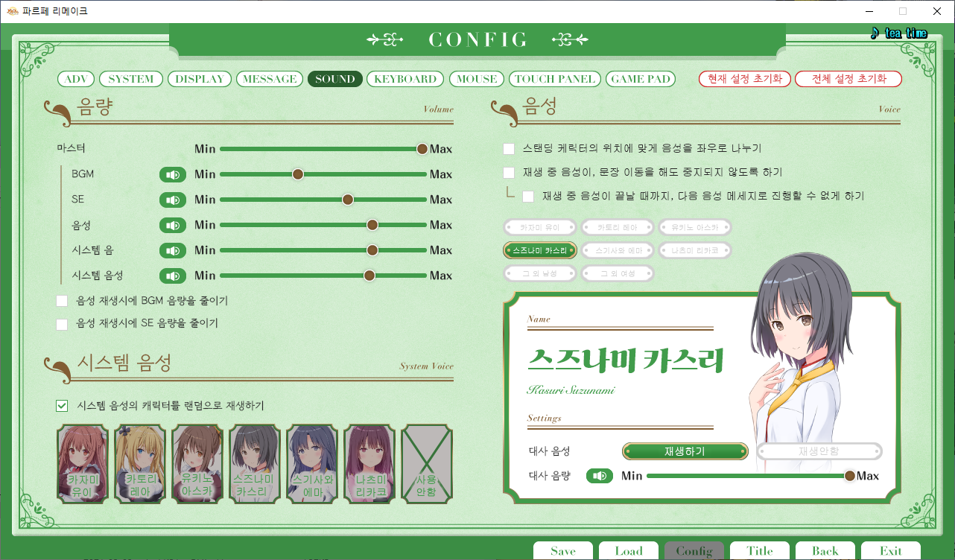This screenshot has width=955, height=560.
Task: Select 나츠미 리카코 voice pill button
Action: [694, 251]
